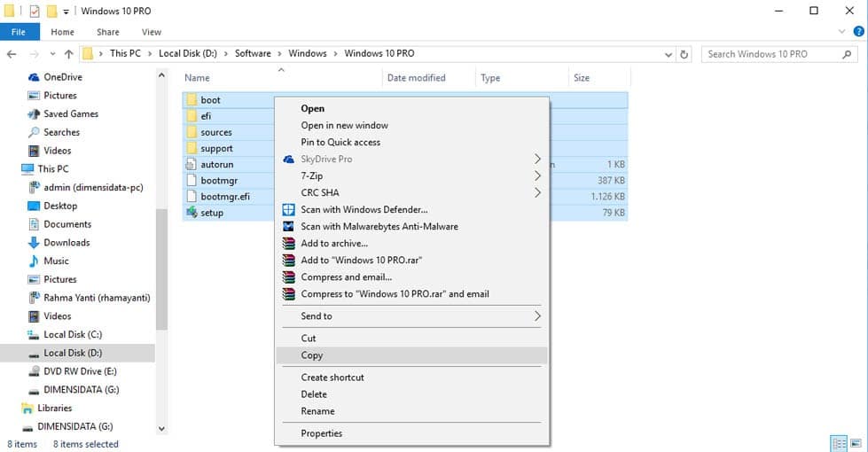Open Properties from the context menu
The width and height of the screenshot is (868, 452).
tap(411, 433)
